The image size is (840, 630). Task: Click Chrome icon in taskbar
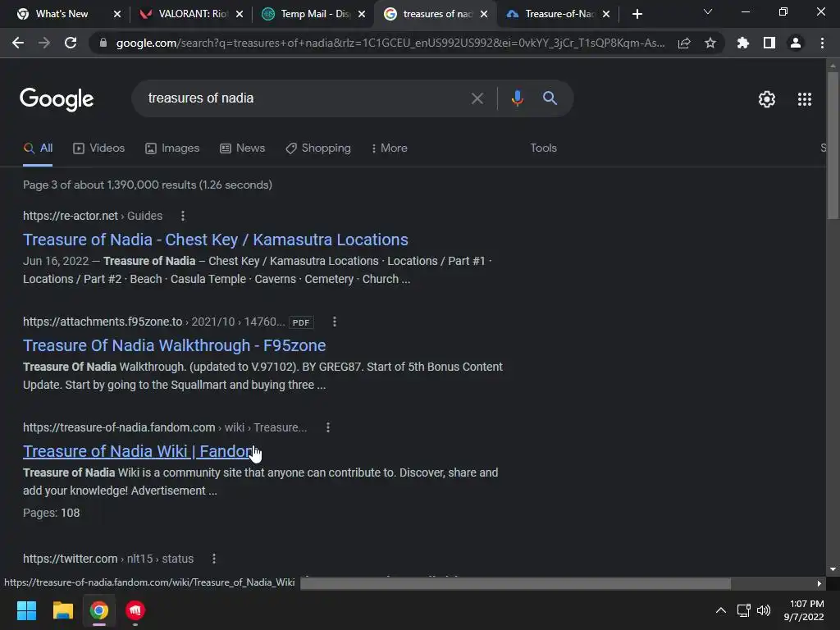point(99,610)
